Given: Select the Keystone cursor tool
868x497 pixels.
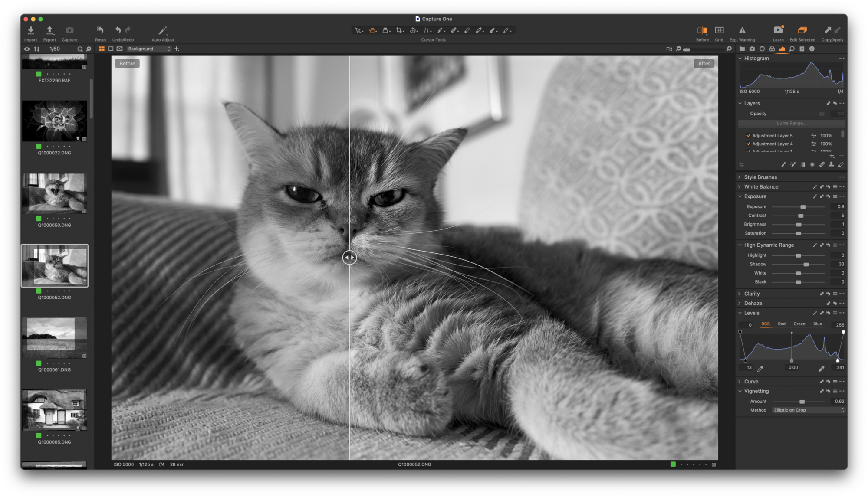Looking at the screenshot, I should (x=427, y=30).
